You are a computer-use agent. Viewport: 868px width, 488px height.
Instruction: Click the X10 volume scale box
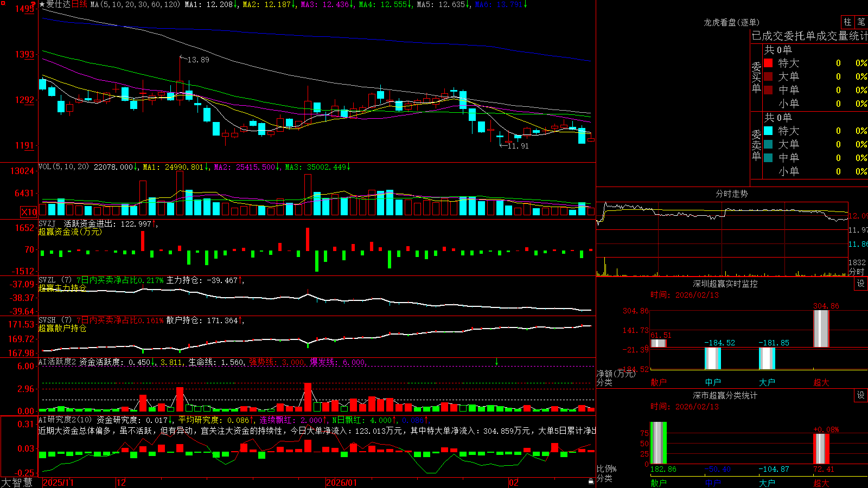[x=29, y=212]
